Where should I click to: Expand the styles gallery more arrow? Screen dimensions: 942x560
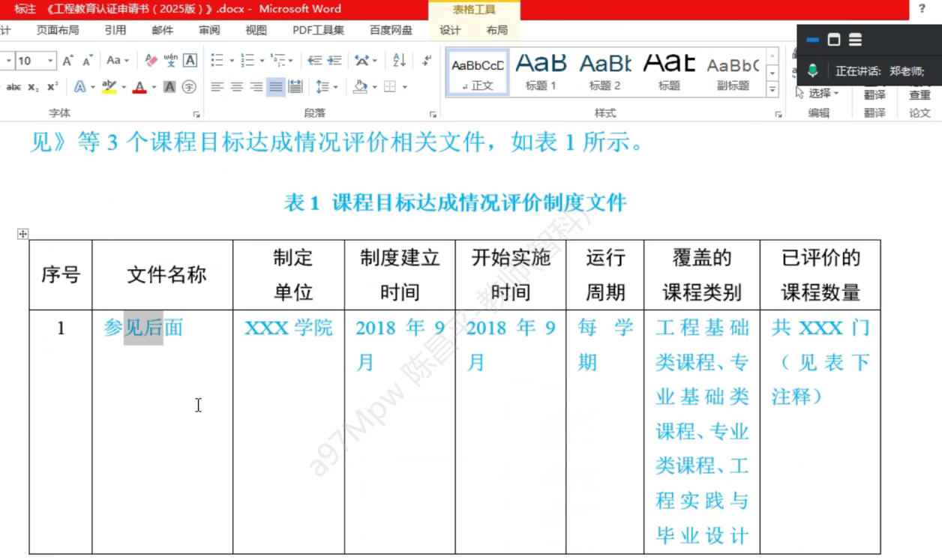772,90
